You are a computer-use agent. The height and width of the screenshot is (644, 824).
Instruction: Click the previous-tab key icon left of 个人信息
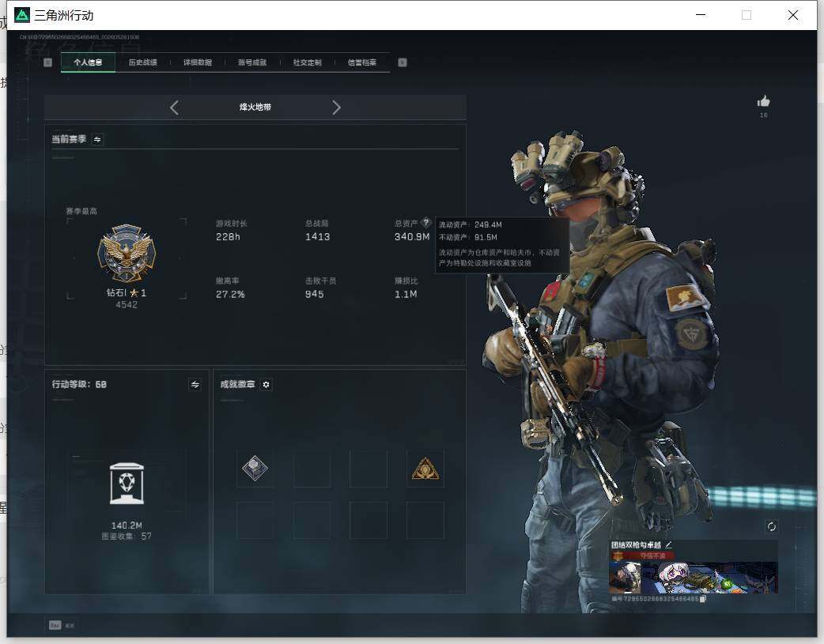click(47, 62)
